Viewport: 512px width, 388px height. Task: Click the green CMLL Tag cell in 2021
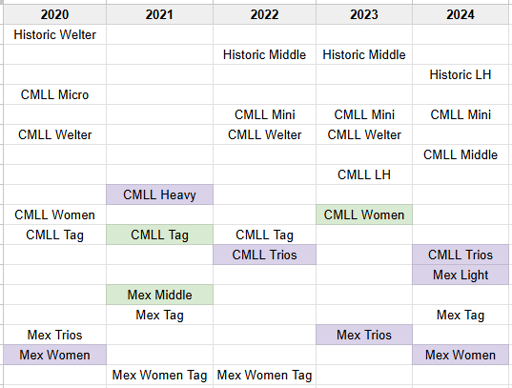[x=160, y=235]
